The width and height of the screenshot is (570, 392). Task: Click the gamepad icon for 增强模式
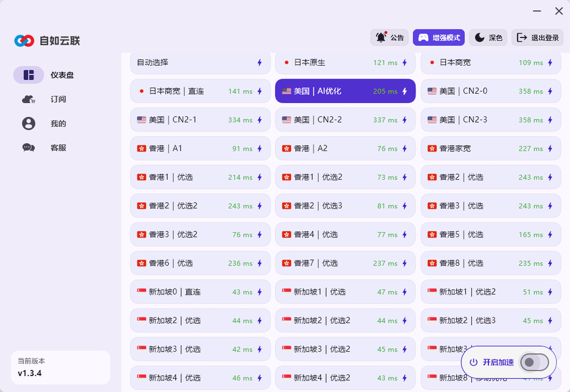pyautogui.click(x=423, y=37)
